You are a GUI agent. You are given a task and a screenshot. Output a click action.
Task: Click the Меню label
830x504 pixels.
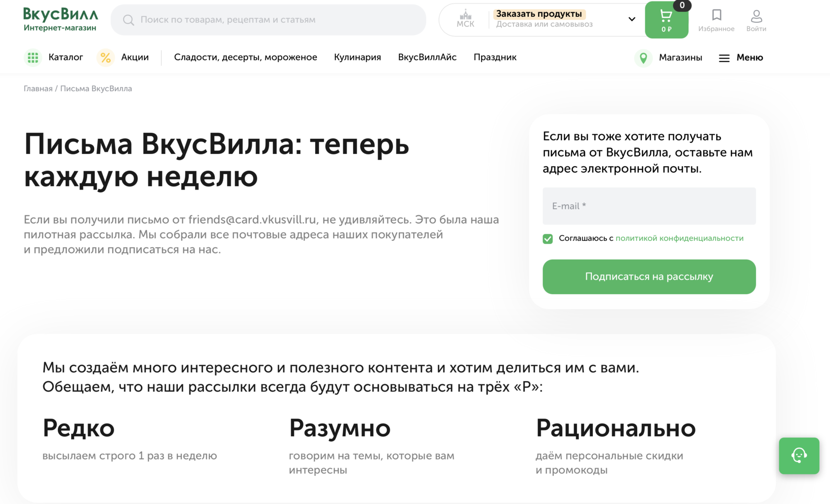(x=749, y=58)
